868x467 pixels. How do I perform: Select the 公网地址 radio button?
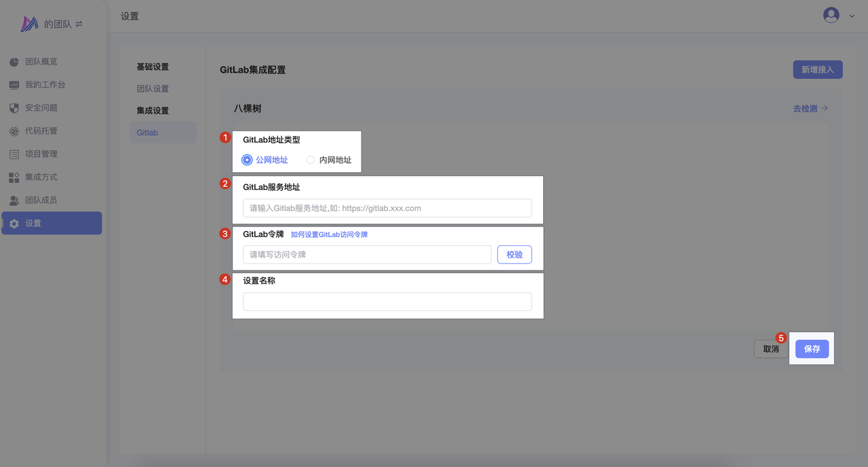(247, 160)
